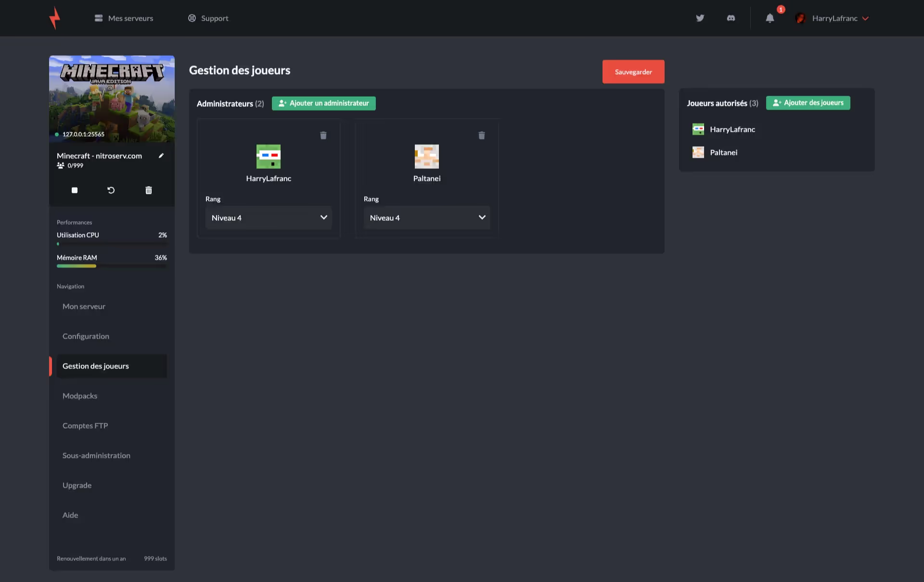Image resolution: width=924 pixels, height=582 pixels.
Task: Open notifications bell
Action: 770,18
